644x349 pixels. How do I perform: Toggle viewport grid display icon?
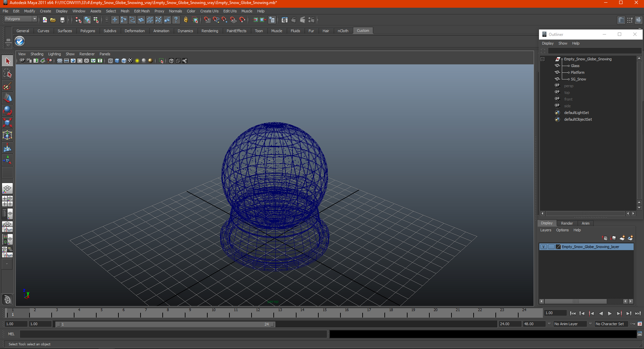click(60, 61)
